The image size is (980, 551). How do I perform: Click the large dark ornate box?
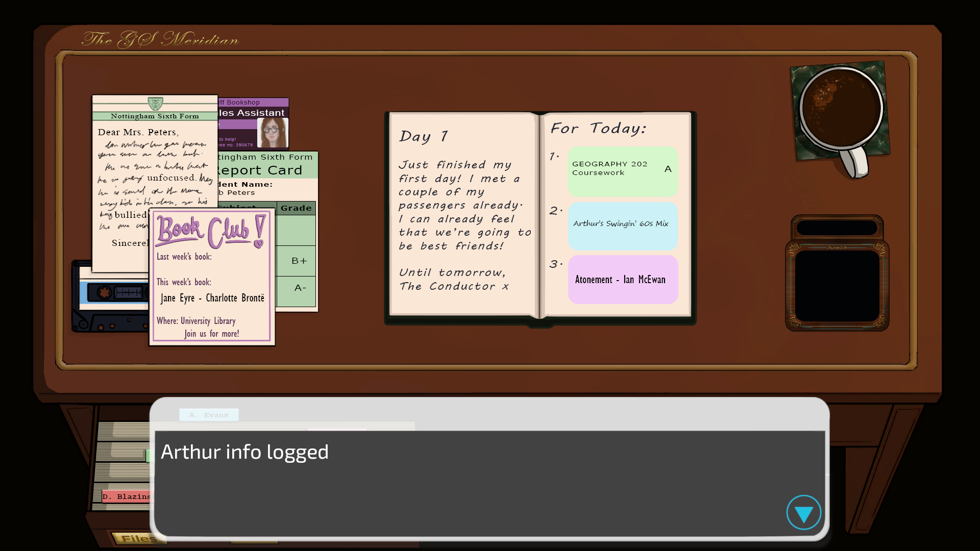(x=837, y=286)
